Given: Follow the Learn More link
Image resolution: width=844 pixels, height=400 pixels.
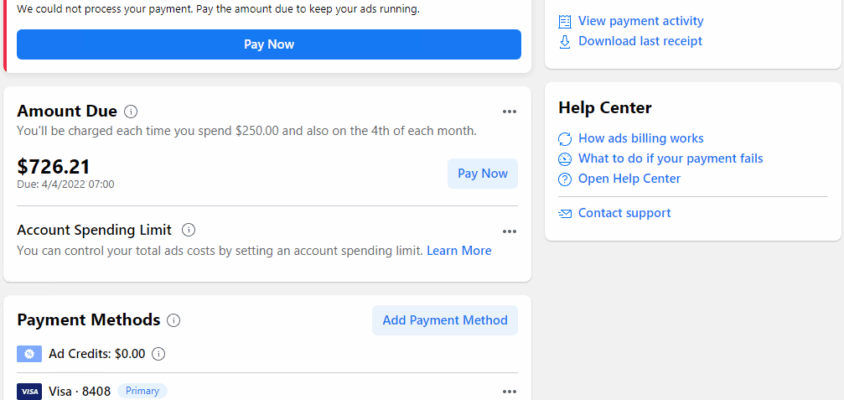Looking at the screenshot, I should pyautogui.click(x=459, y=251).
